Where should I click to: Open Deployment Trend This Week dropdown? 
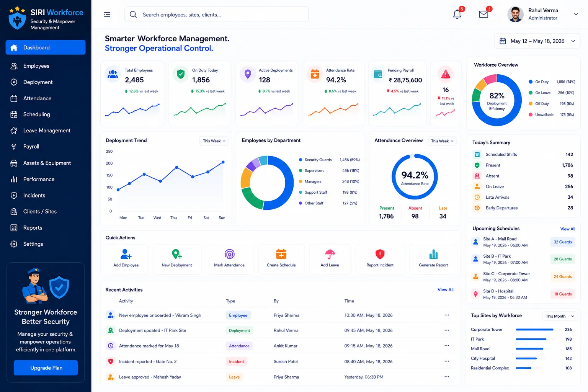click(214, 141)
